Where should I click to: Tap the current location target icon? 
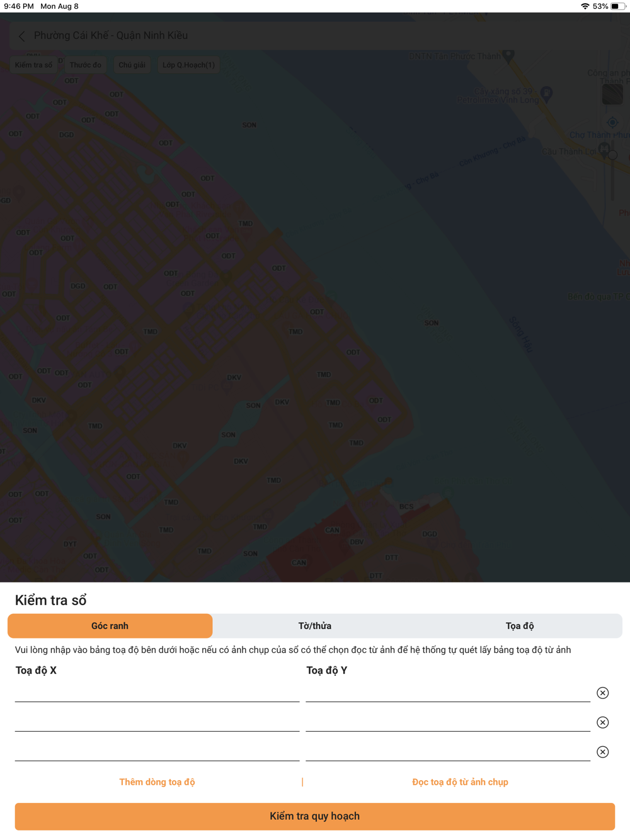coord(612,122)
